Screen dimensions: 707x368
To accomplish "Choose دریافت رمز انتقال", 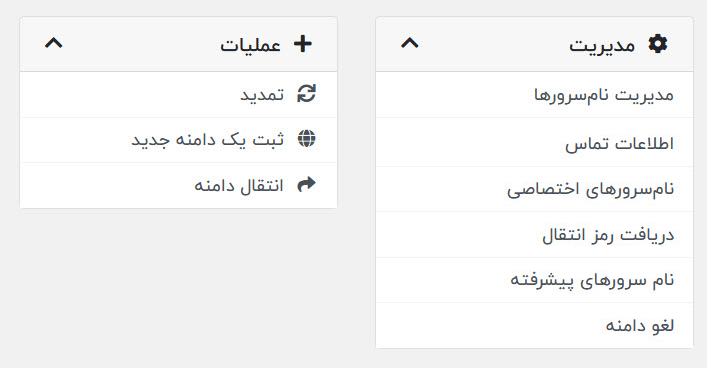I will tap(608, 235).
